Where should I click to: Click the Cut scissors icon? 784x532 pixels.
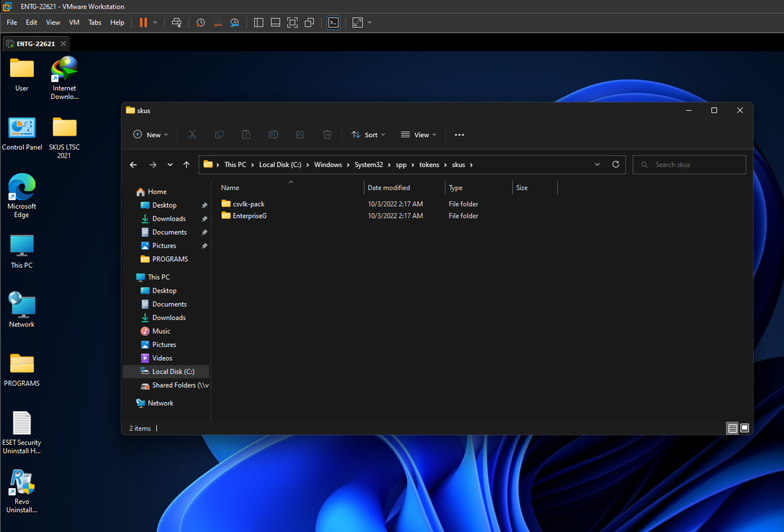point(192,134)
